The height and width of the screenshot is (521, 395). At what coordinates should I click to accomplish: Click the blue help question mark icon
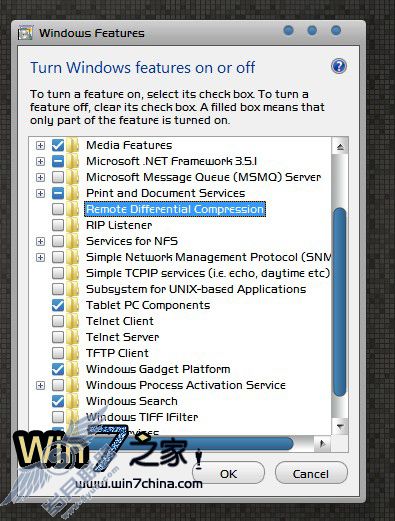[339, 66]
